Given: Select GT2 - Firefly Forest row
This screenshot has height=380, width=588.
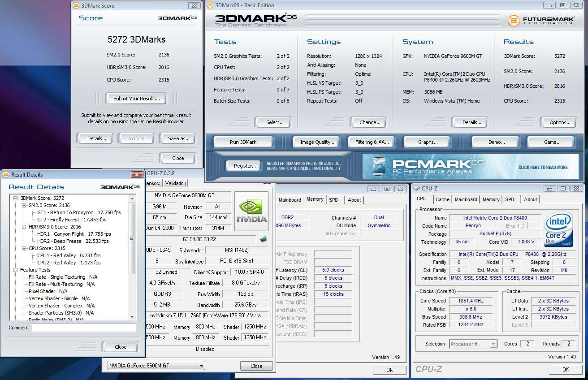Looking at the screenshot, I should coord(72,220).
